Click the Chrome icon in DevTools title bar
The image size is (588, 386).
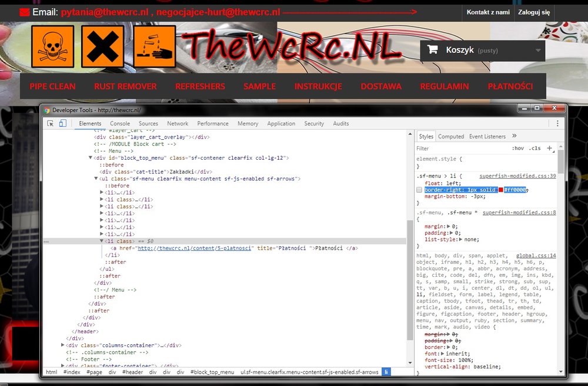pos(47,110)
